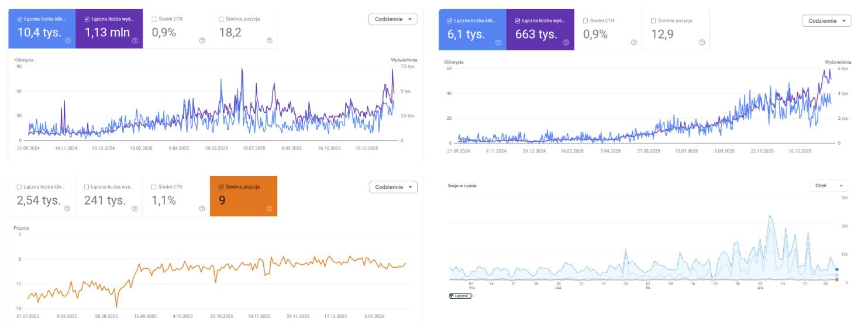Tick Średnia pozycja checkbox on the 18,2 card
This screenshot has height=335, width=868.
(221, 19)
